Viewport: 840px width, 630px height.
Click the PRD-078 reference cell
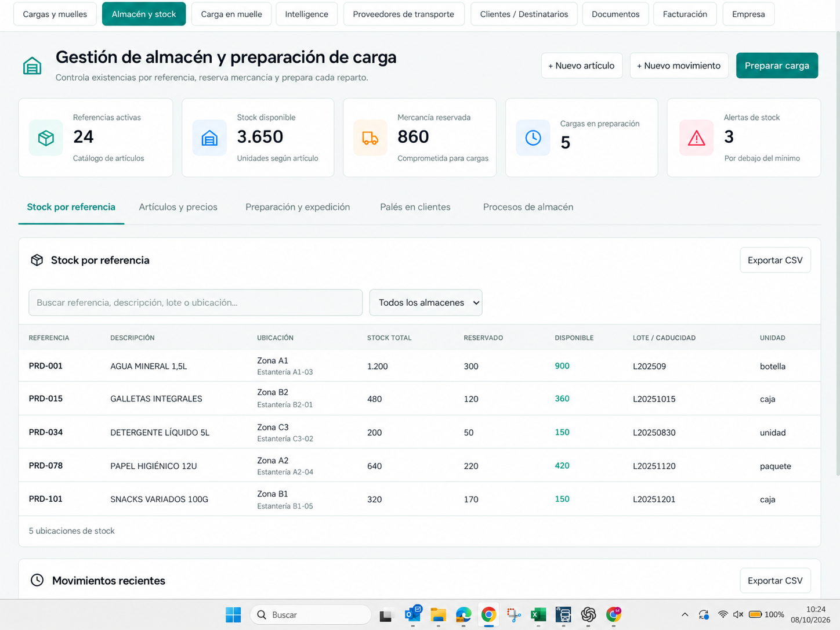[x=46, y=466]
